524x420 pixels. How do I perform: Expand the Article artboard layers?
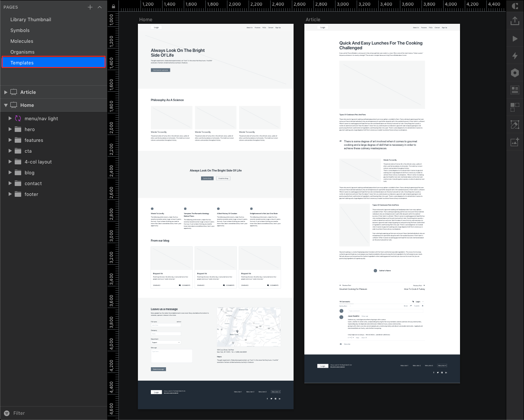click(6, 92)
